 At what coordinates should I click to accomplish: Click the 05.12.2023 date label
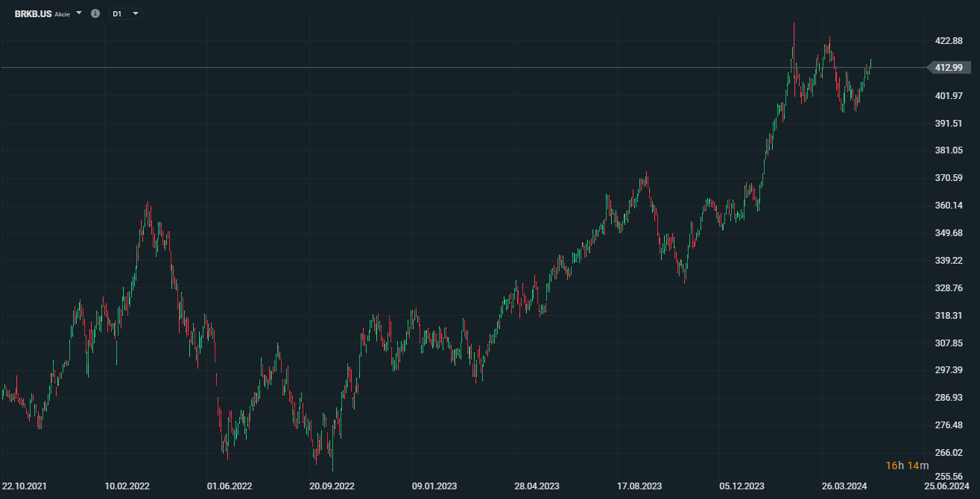point(742,486)
